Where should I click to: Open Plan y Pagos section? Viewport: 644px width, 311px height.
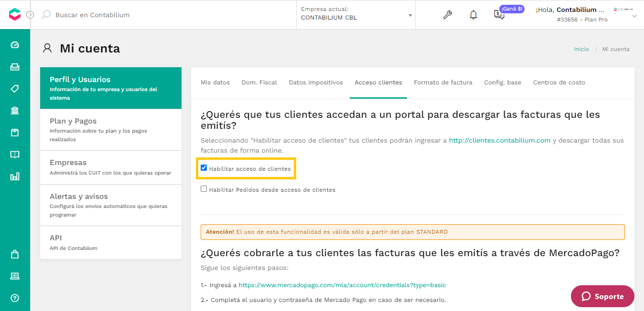click(x=111, y=130)
